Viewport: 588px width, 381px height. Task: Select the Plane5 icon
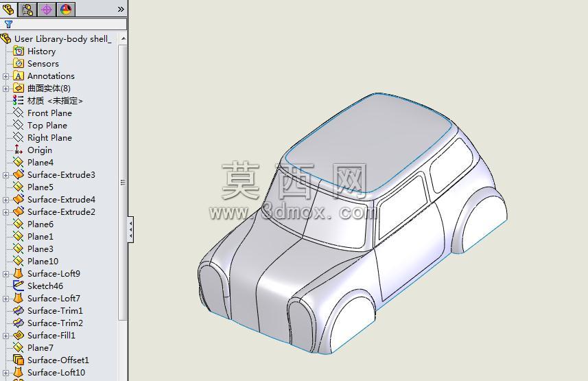tap(19, 187)
